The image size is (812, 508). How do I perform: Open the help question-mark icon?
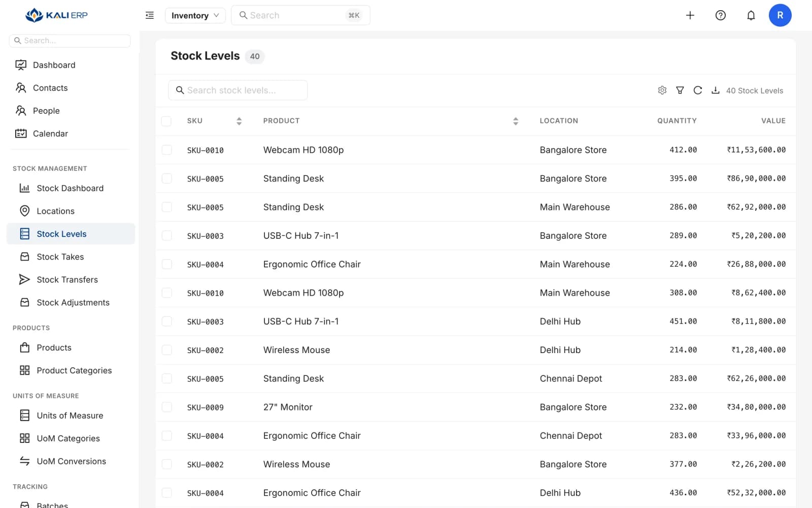click(721, 15)
